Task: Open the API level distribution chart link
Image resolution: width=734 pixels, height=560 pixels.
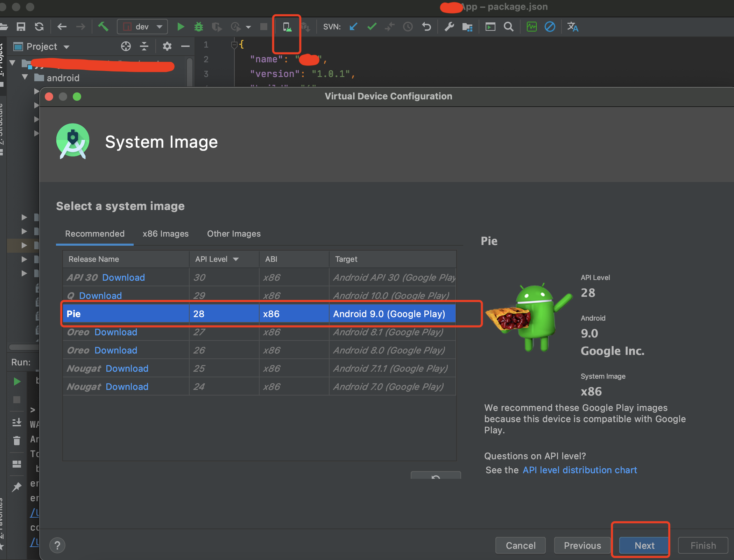Action: 580,470
